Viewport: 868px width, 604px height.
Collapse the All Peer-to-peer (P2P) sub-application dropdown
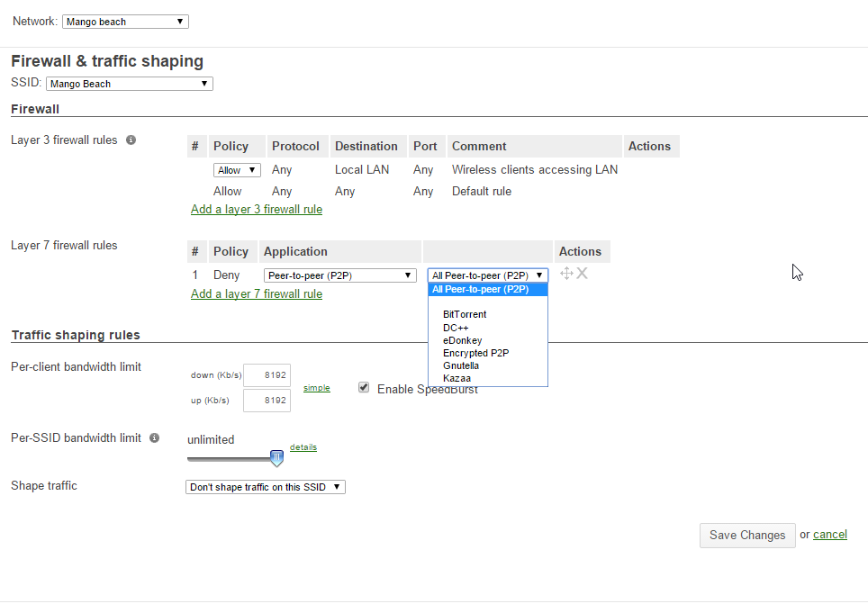point(488,275)
